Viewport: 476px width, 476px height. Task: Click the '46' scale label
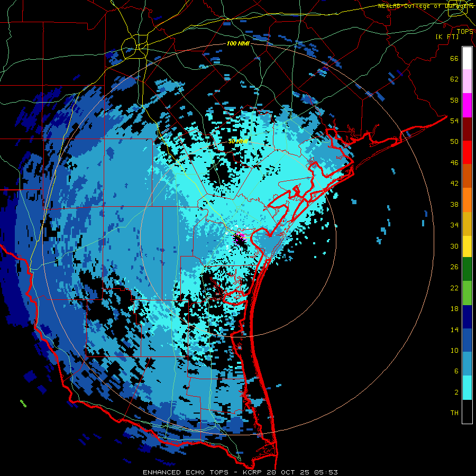(454, 163)
